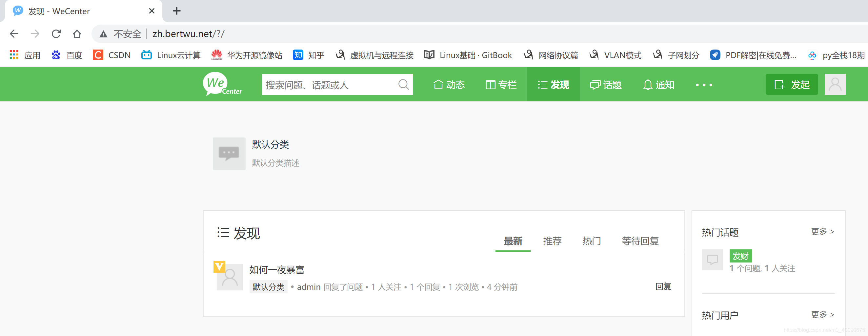This screenshot has height=336, width=868.
Task: Close the WeCenter browser tab
Action: [151, 11]
